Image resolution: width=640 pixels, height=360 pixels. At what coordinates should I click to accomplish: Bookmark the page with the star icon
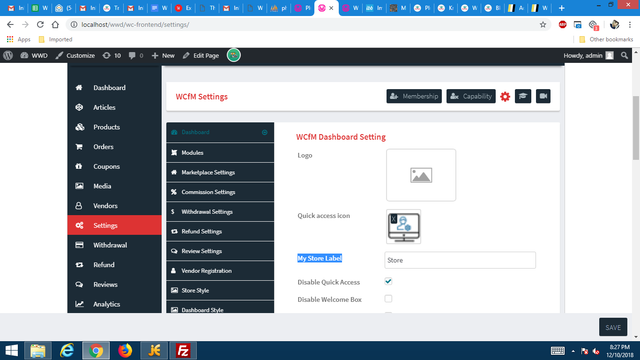[543, 24]
